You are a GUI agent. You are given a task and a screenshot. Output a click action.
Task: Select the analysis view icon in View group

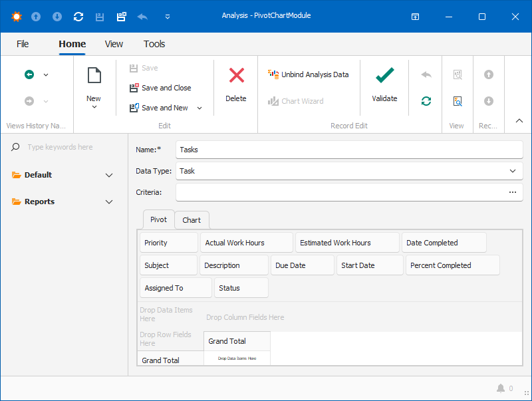tap(458, 101)
